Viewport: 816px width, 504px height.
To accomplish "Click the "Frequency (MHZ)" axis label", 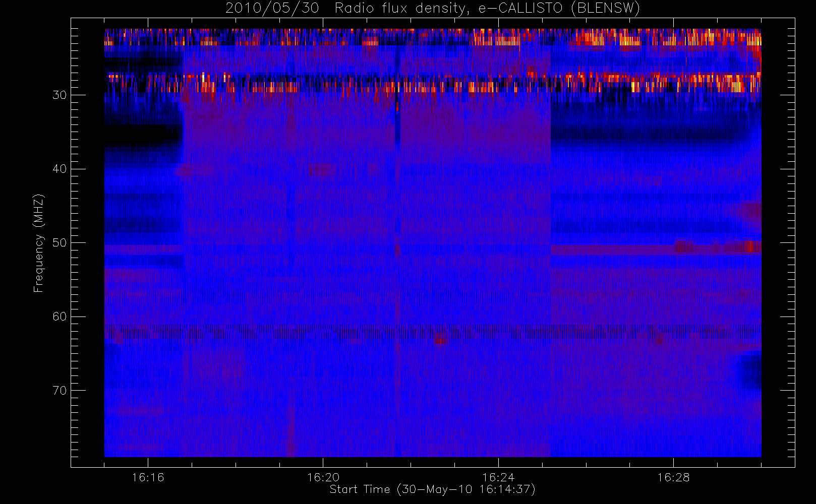I will [39, 243].
